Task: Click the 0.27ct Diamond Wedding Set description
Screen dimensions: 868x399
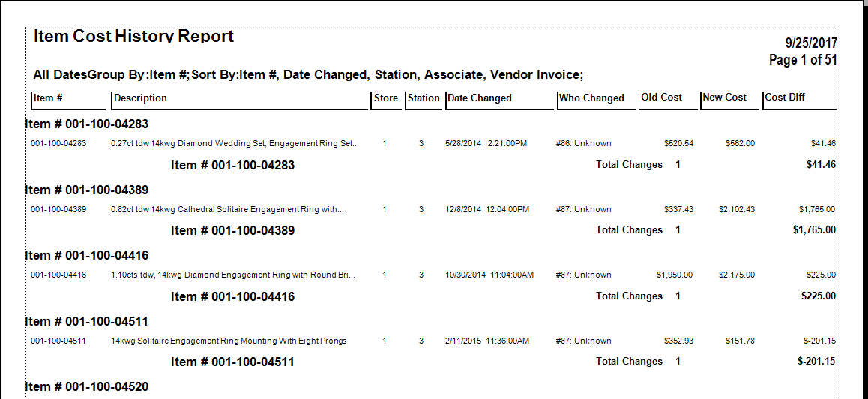Action: (x=235, y=143)
